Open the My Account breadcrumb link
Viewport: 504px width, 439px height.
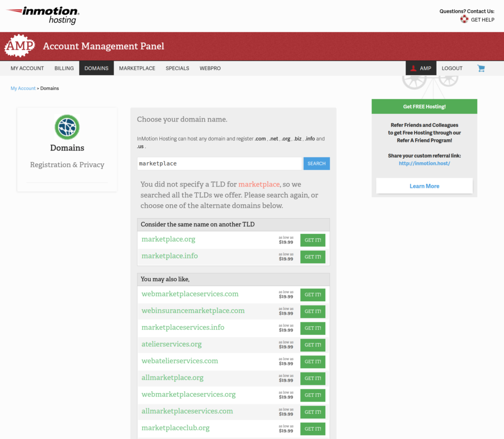click(23, 89)
